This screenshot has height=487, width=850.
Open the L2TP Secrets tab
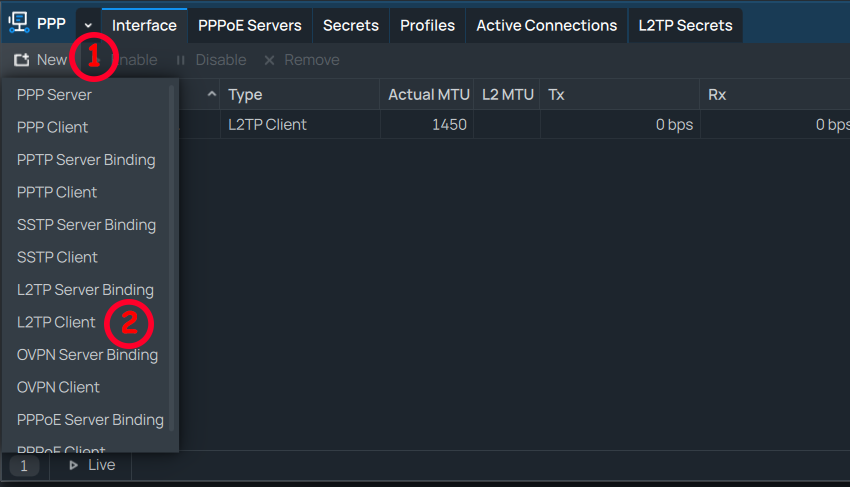tap(685, 25)
